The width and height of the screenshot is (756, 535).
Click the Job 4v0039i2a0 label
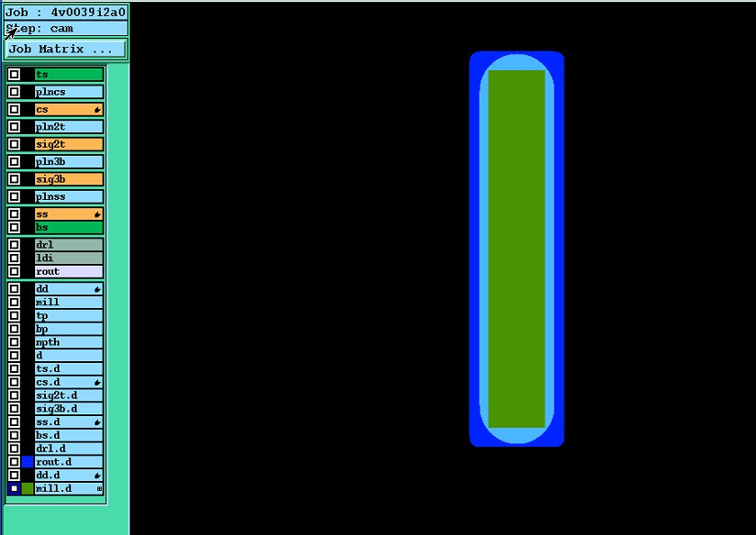66,12
